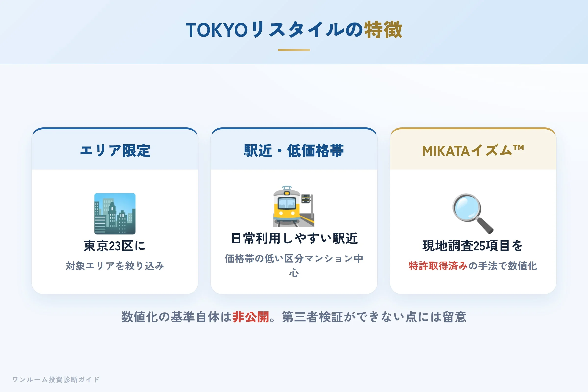Click the phrase 第三者検証ができない点には留意
The image size is (588, 392).
(x=374, y=317)
